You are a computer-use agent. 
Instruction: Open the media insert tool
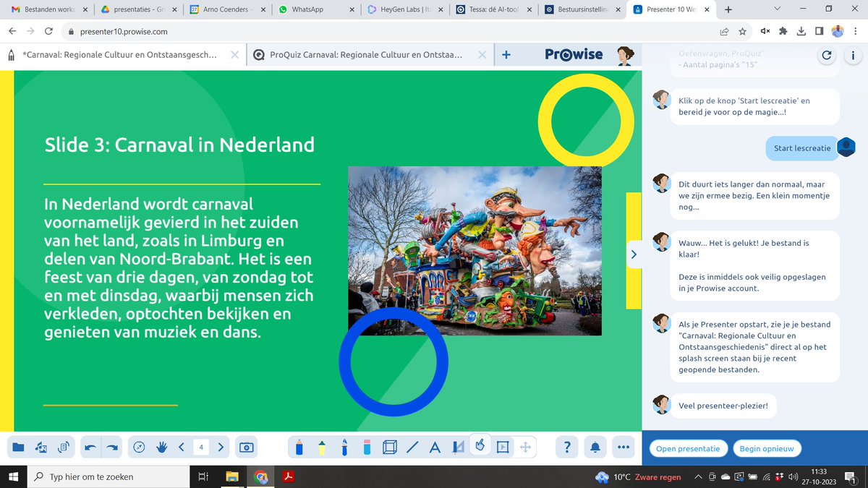tap(41, 447)
